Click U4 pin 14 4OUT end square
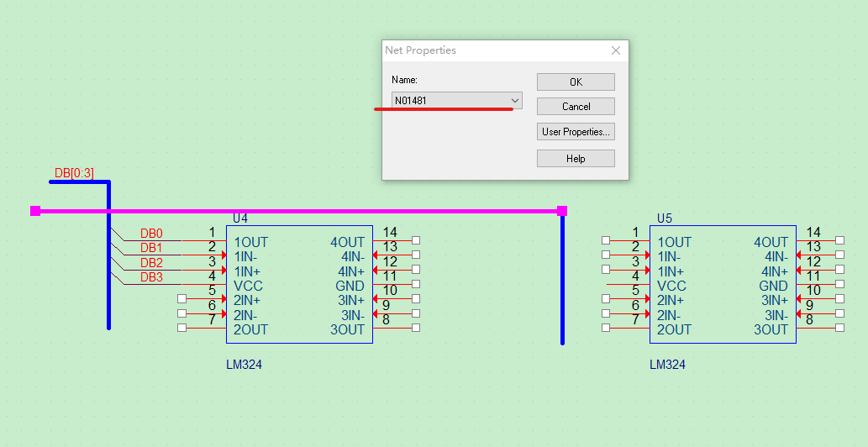This screenshot has width=868, height=447. click(x=416, y=240)
